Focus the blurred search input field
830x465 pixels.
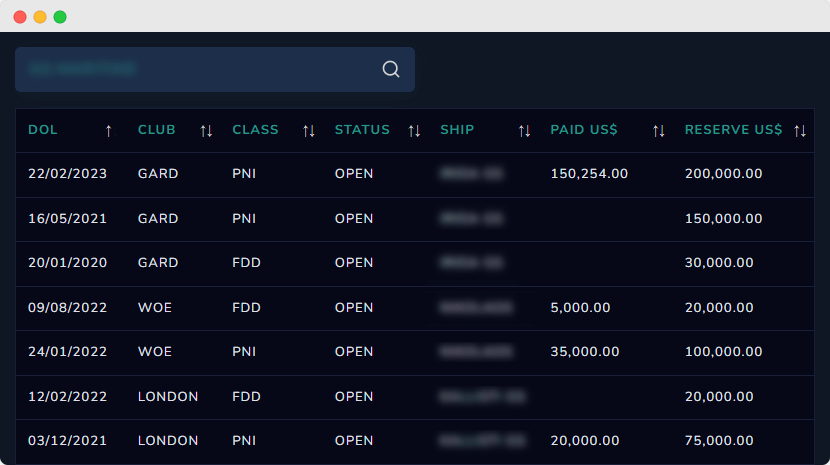(195, 69)
